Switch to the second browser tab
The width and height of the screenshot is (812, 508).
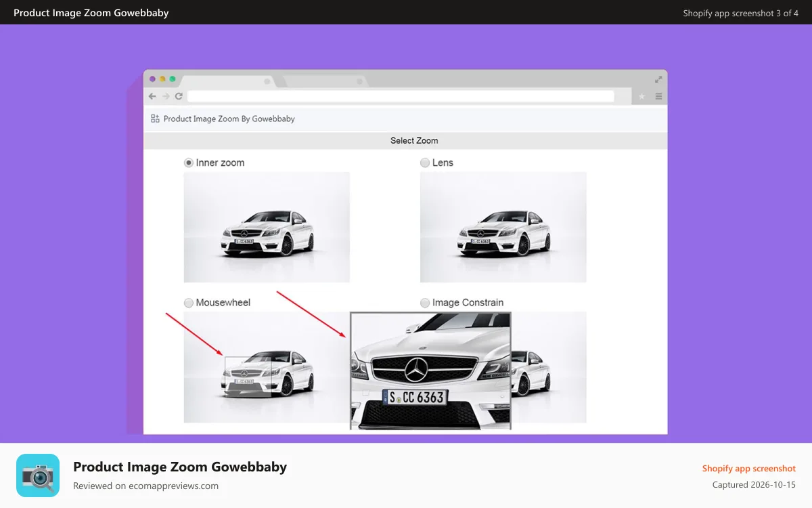tap(325, 81)
